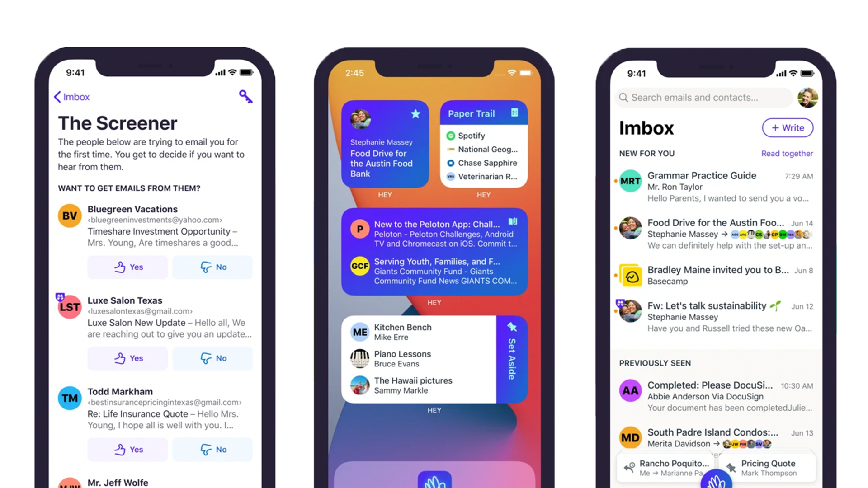This screenshot has width=868, height=488.
Task: Toggle Yes for Todd Markham screener entry
Action: 128,449
